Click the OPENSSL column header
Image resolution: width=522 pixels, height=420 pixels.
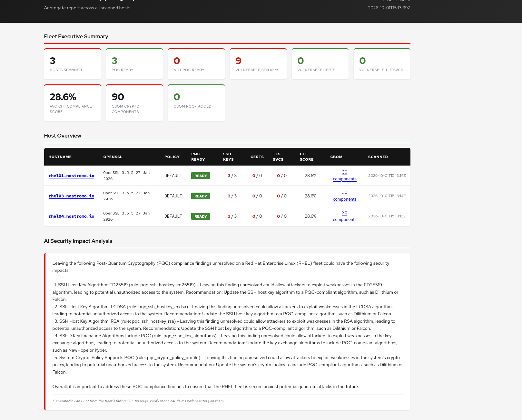pos(113,157)
